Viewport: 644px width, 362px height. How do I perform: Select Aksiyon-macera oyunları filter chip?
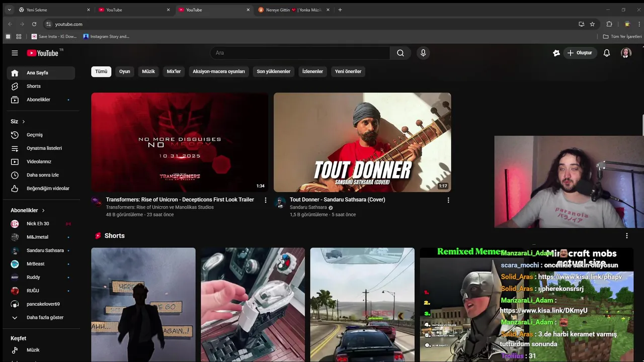[219, 71]
